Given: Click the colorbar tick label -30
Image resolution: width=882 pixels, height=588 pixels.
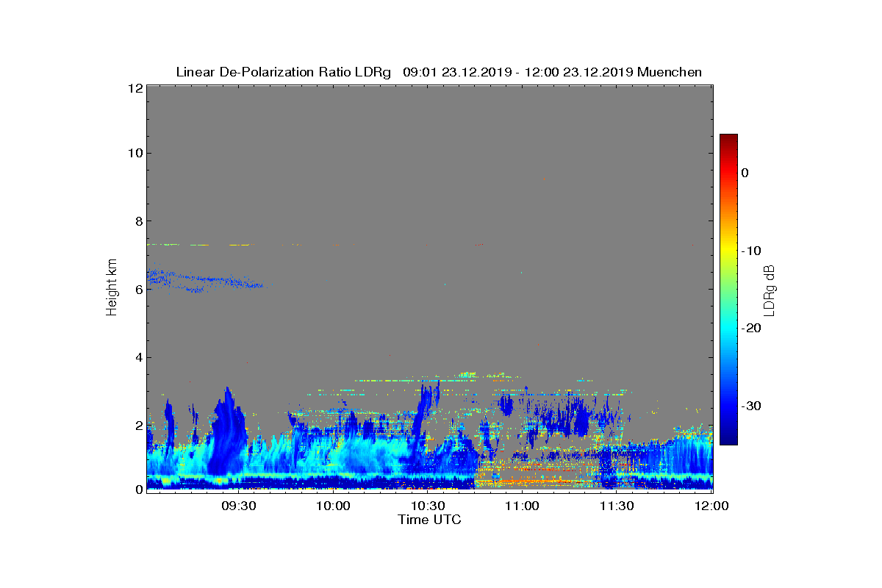Looking at the screenshot, I should click(x=751, y=406).
